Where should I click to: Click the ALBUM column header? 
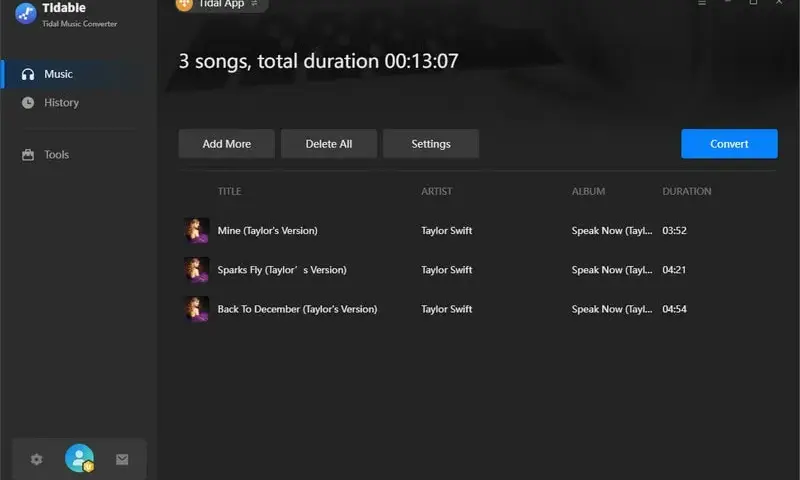pyautogui.click(x=588, y=191)
